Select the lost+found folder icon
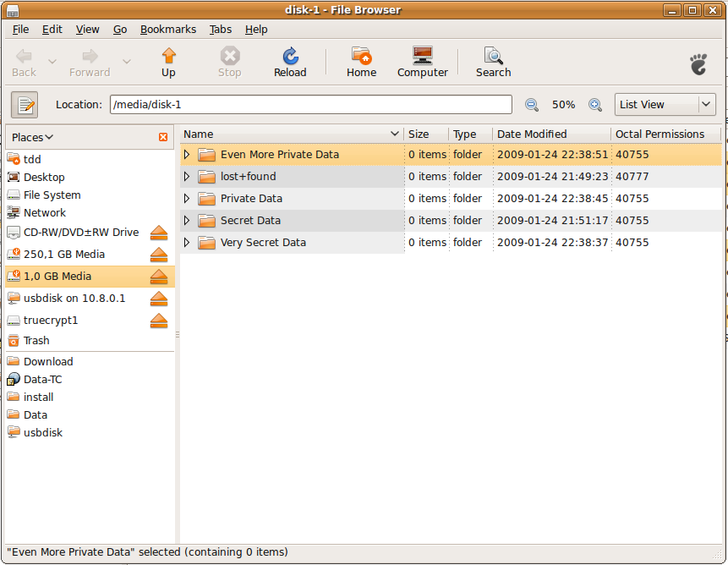Image resolution: width=728 pixels, height=565 pixels. (206, 177)
